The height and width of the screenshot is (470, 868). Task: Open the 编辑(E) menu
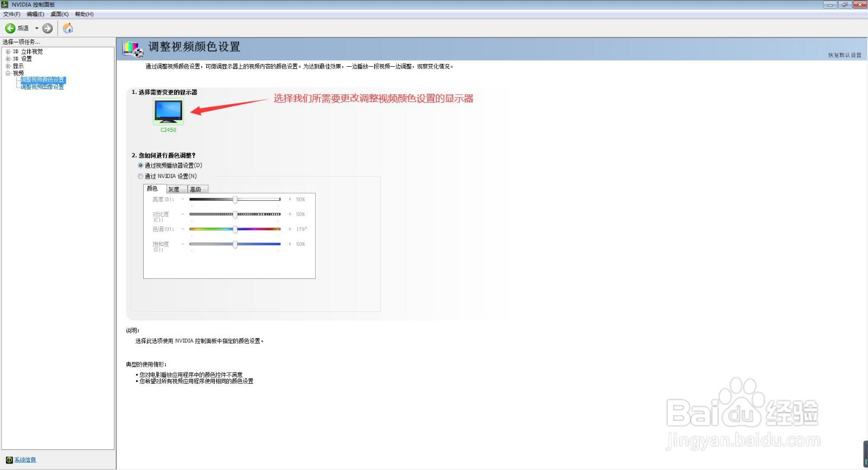[x=35, y=14]
